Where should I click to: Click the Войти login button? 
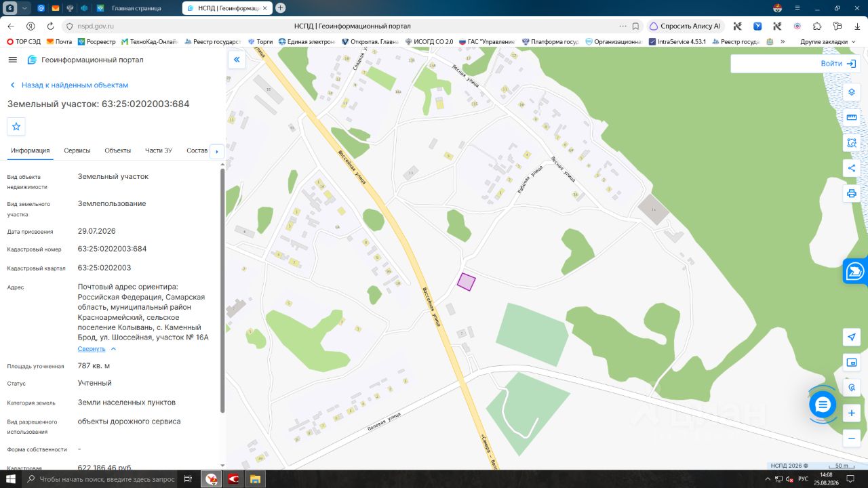(x=838, y=63)
